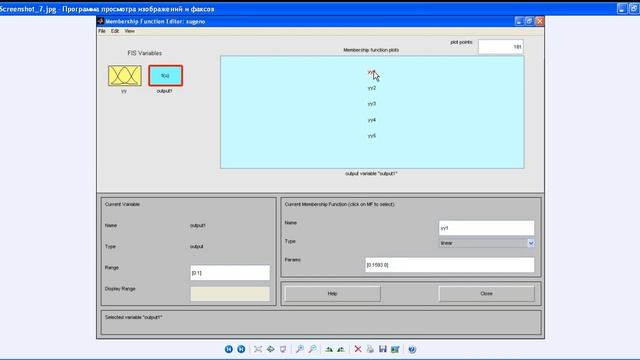
Task: Print the image from viewer toolbar
Action: (370, 349)
